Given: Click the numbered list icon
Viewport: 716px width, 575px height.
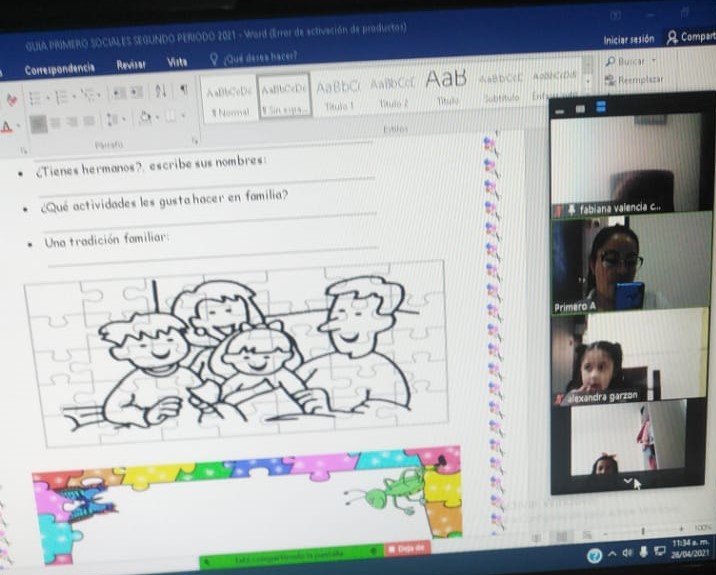Looking at the screenshot, I should point(61,97).
